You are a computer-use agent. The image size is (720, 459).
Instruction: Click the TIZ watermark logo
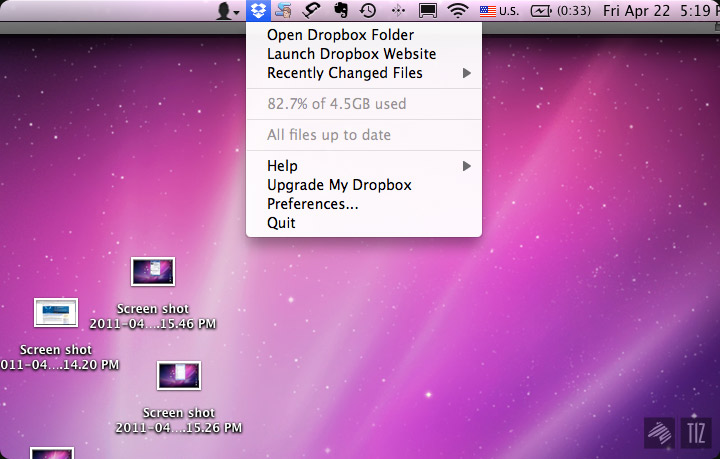(696, 432)
